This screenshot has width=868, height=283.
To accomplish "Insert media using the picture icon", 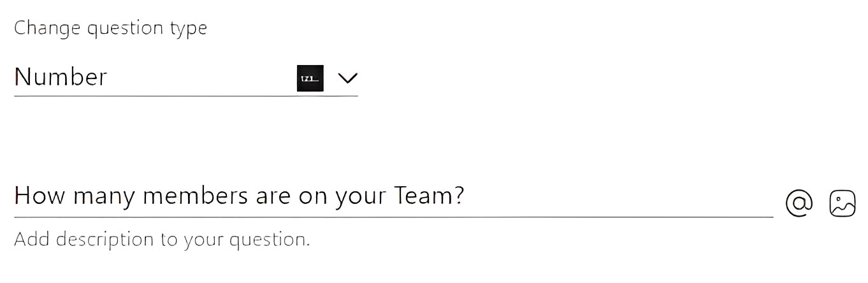I will [x=842, y=203].
